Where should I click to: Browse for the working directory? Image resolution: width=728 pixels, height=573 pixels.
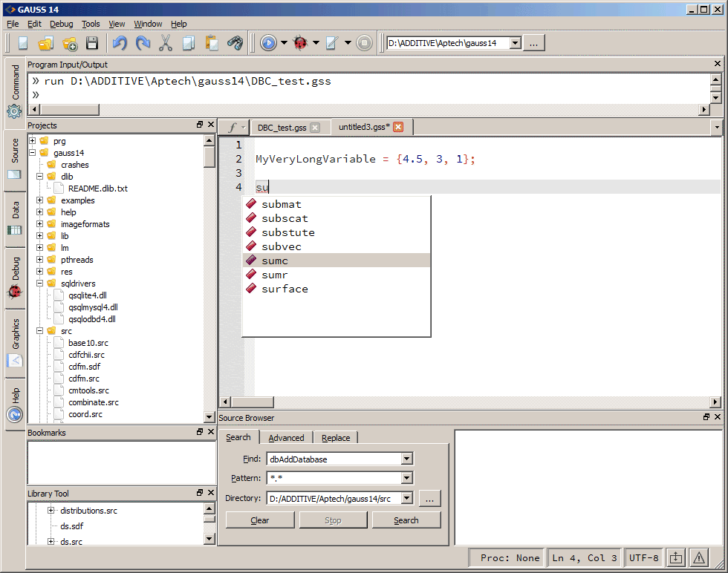click(533, 43)
